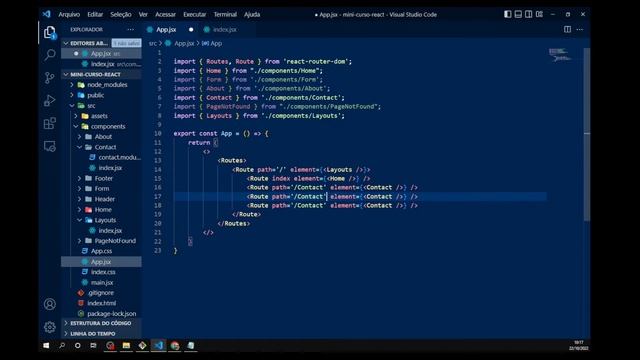Open the Extensions view
Image resolution: width=640 pixels, height=360 pixels.
coord(50,123)
